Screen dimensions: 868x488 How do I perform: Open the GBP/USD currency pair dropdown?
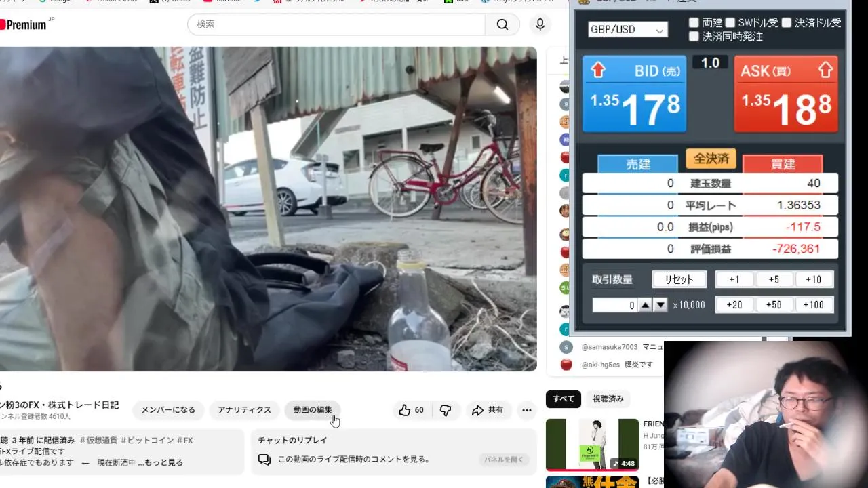click(x=628, y=30)
